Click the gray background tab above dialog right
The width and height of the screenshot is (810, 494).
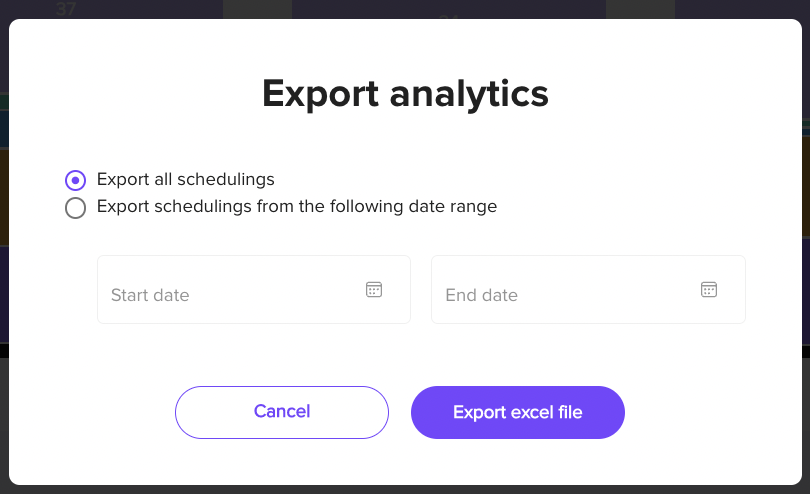pos(640,9)
